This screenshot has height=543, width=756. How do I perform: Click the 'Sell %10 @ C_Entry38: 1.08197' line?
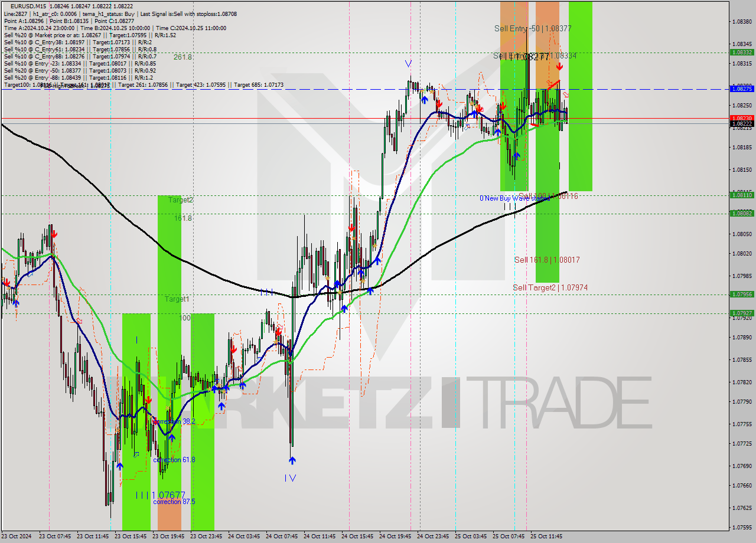77,42
